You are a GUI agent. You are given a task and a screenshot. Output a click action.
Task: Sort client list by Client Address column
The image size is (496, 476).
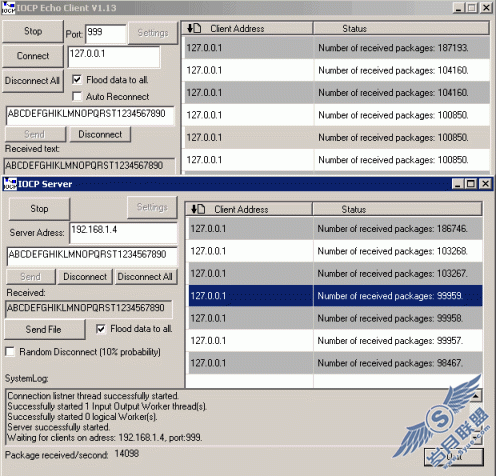247,28
